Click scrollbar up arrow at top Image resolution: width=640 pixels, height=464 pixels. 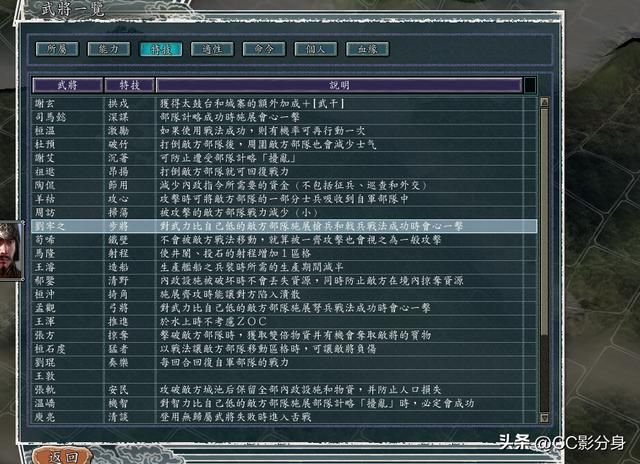(x=545, y=102)
